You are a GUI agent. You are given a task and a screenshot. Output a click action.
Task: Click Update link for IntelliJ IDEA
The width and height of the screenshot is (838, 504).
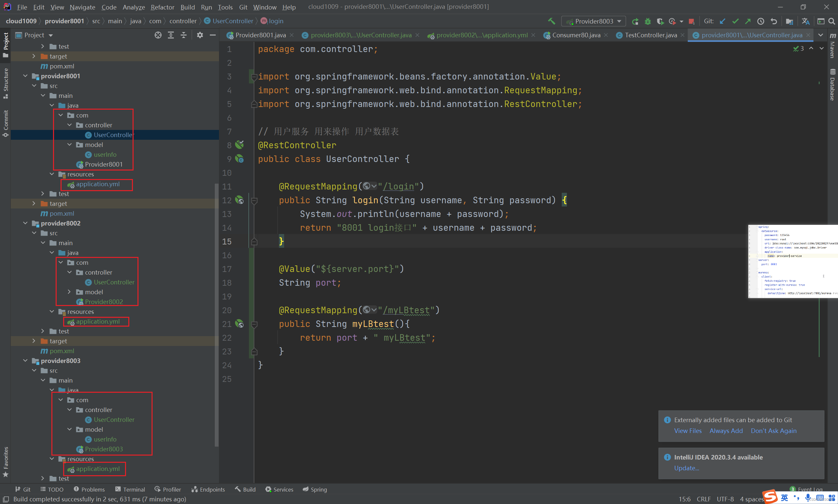point(686,468)
